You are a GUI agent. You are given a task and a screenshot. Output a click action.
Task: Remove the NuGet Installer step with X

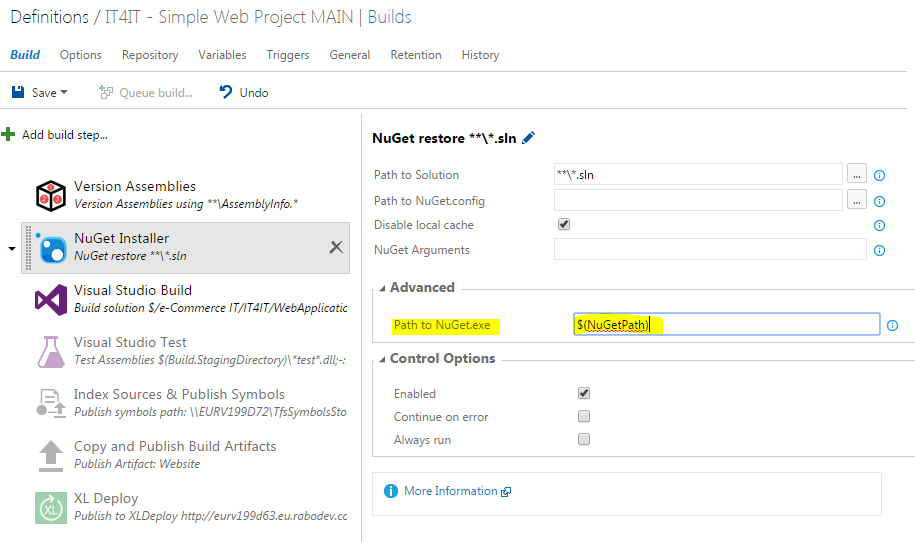click(x=336, y=247)
